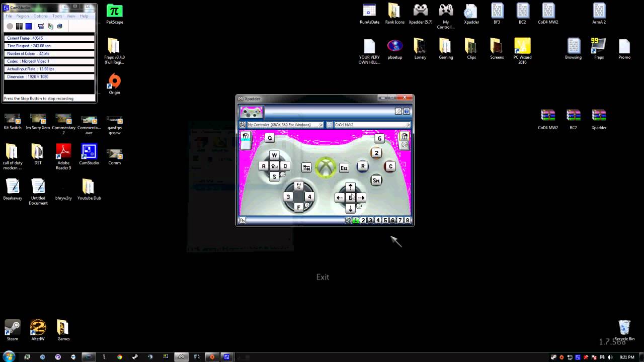The width and height of the screenshot is (644, 362).
Task: Toggle Xpadder set 8
Action: point(408,220)
